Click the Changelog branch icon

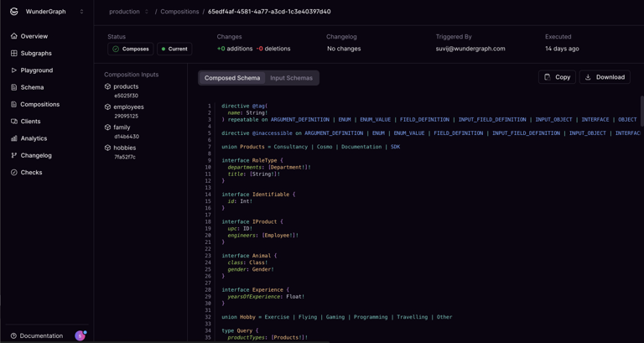14,155
